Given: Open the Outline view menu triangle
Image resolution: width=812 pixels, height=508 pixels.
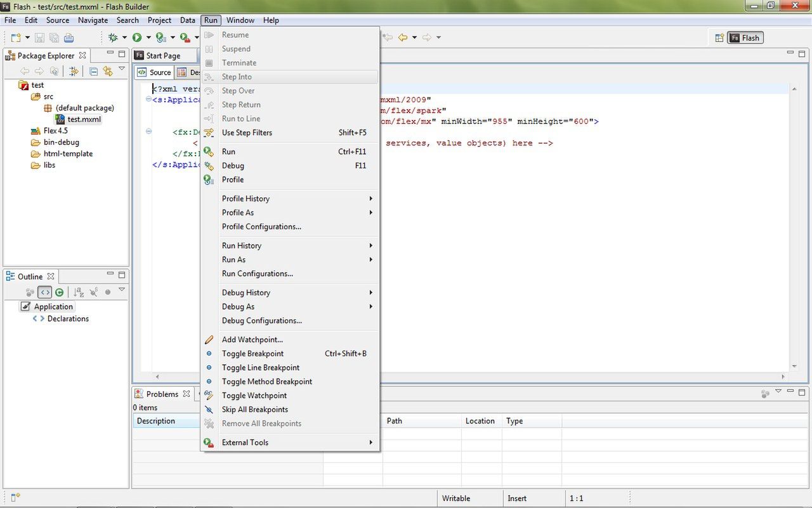Looking at the screenshot, I should tap(122, 290).
